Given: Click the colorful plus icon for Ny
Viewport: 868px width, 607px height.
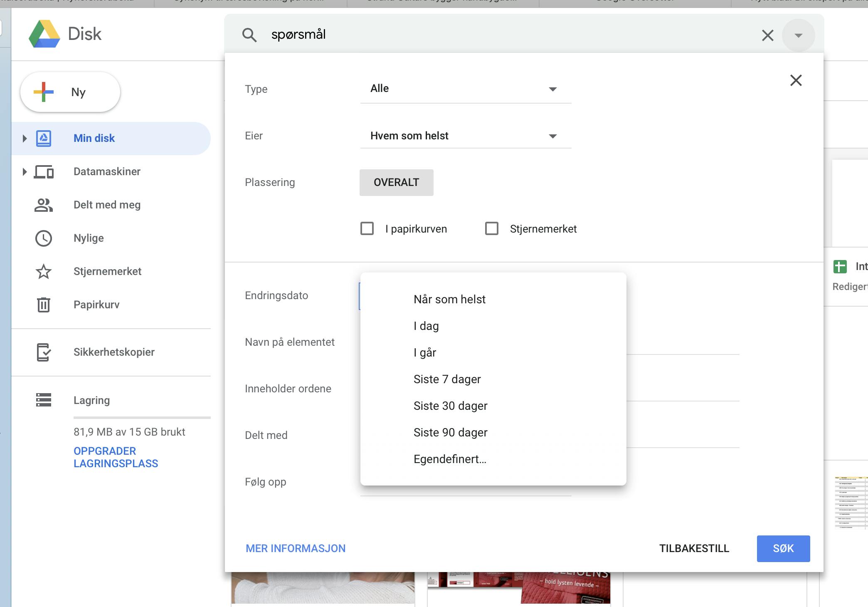Looking at the screenshot, I should (x=44, y=92).
